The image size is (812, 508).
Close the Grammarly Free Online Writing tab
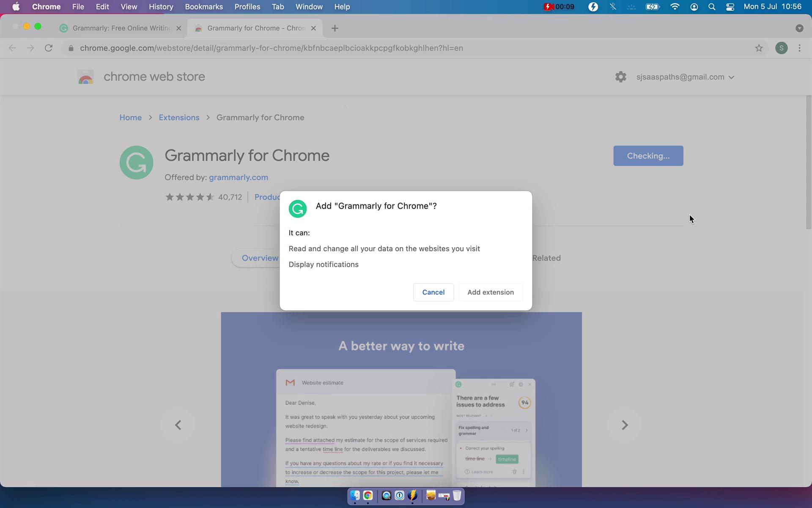point(178,28)
